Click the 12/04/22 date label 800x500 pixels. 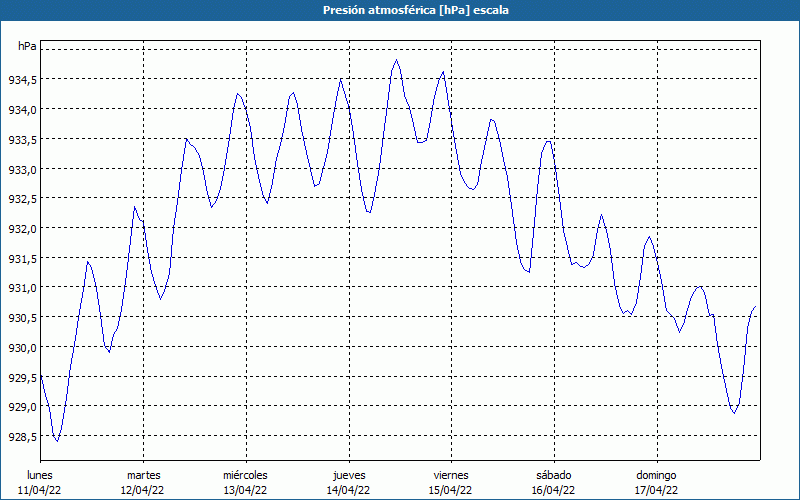(142, 490)
